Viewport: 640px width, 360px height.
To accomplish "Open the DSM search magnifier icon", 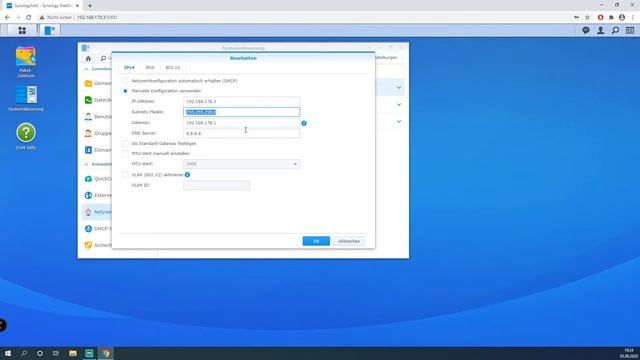I will [x=615, y=30].
